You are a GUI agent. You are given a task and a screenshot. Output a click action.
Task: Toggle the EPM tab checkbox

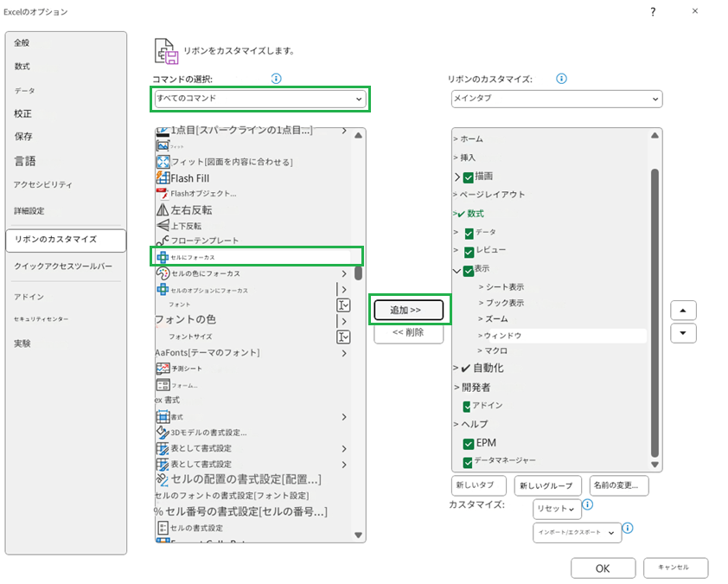[468, 444]
